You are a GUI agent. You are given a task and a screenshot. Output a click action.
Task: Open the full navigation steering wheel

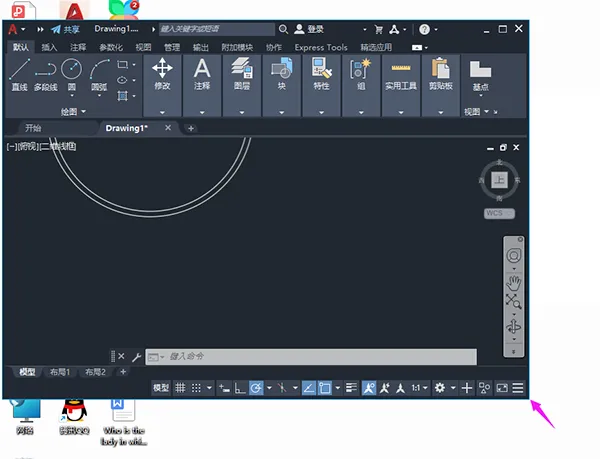[514, 256]
